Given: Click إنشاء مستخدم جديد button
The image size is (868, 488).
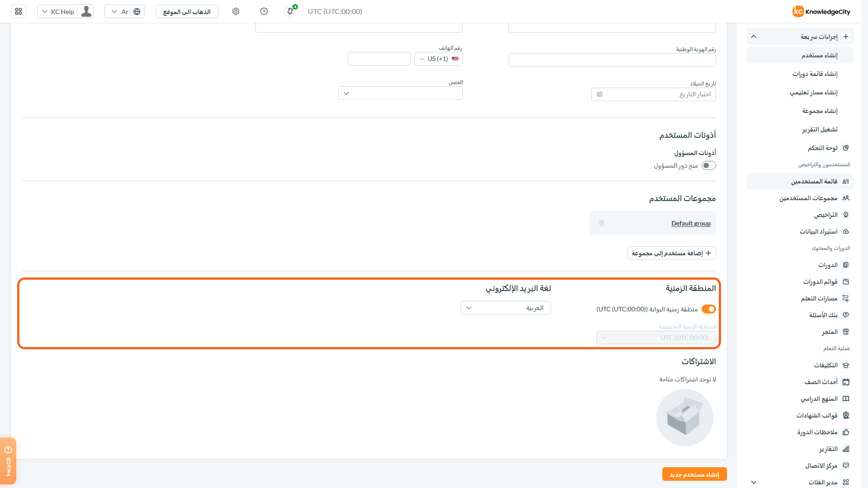Looking at the screenshot, I should 694,474.
